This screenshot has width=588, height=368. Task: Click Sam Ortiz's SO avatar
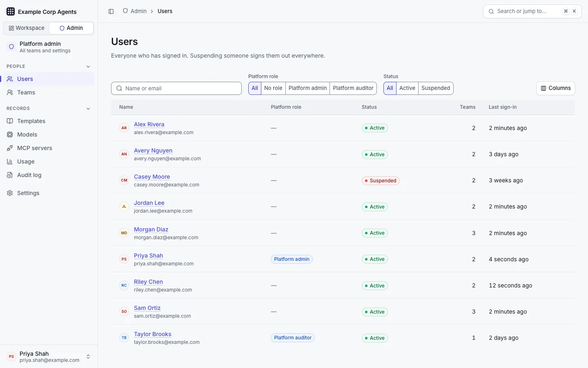(x=124, y=312)
